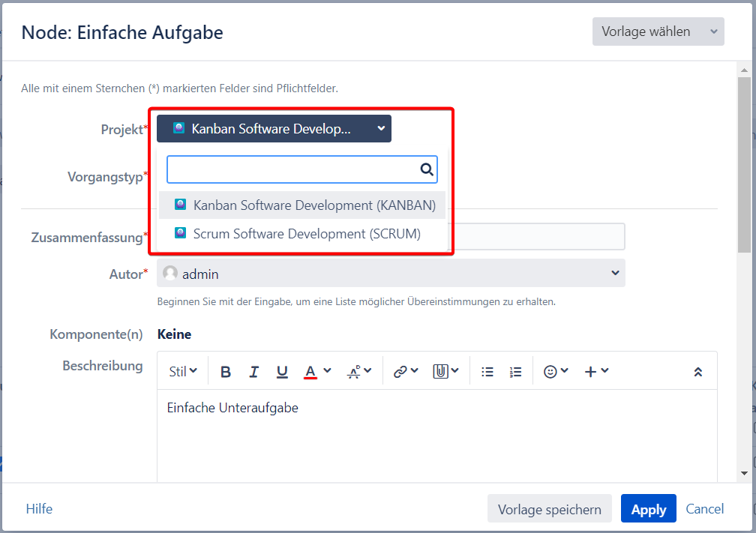
Task: Click into the project search field
Action: tap(292, 169)
